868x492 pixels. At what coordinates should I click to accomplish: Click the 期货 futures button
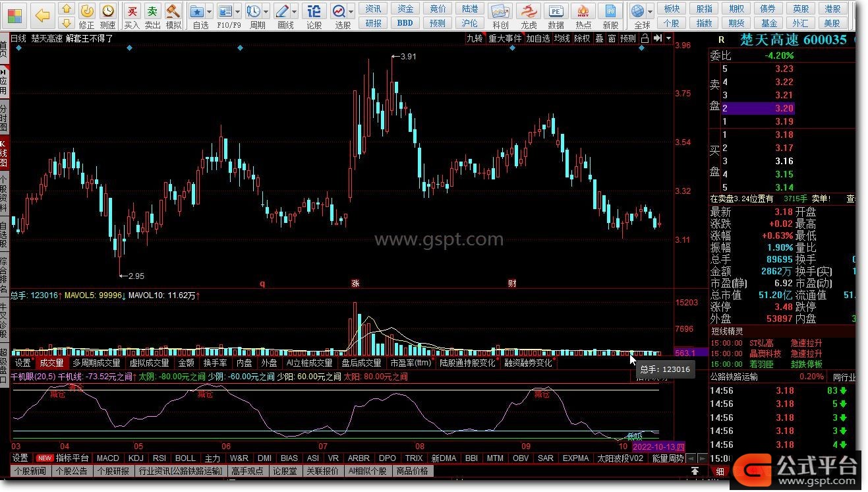(736, 23)
